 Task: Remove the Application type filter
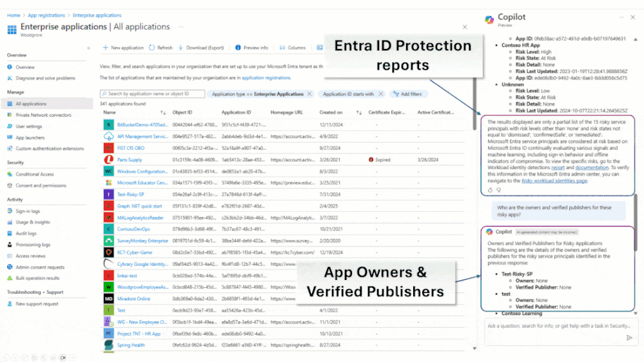(309, 94)
